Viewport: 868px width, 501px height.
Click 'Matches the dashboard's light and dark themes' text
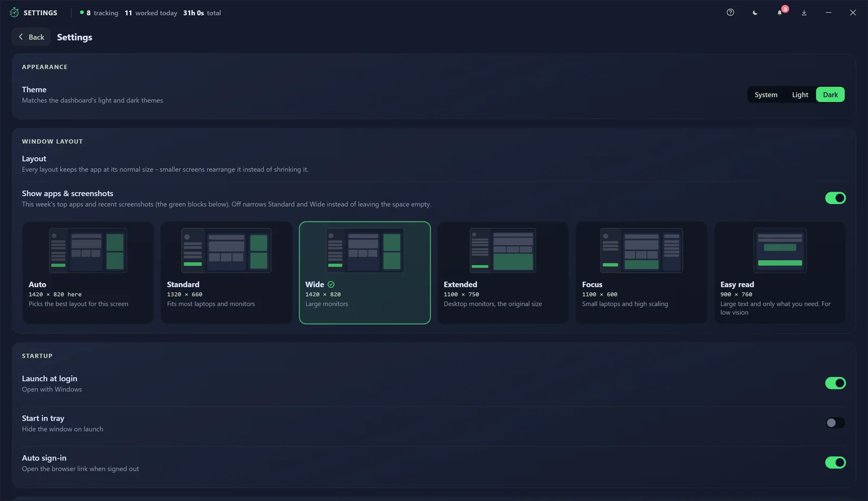[x=92, y=100]
